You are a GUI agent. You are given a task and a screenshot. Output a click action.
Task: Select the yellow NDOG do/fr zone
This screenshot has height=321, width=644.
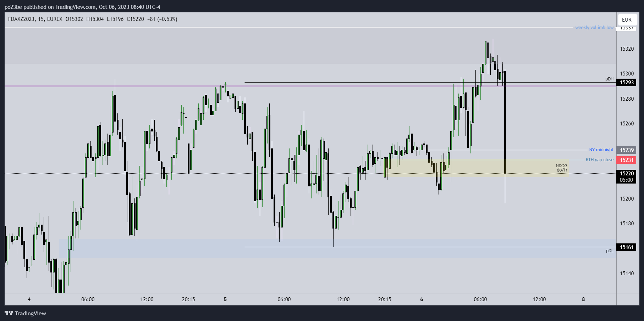(x=475, y=168)
